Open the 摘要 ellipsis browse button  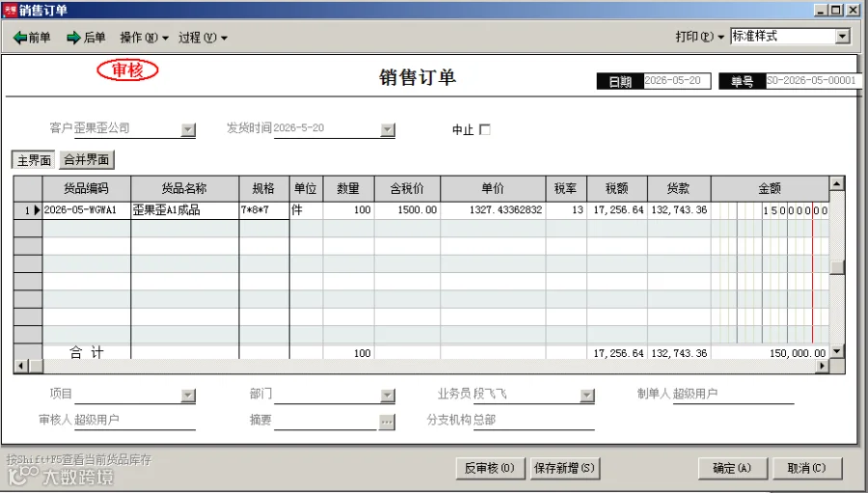(x=387, y=423)
